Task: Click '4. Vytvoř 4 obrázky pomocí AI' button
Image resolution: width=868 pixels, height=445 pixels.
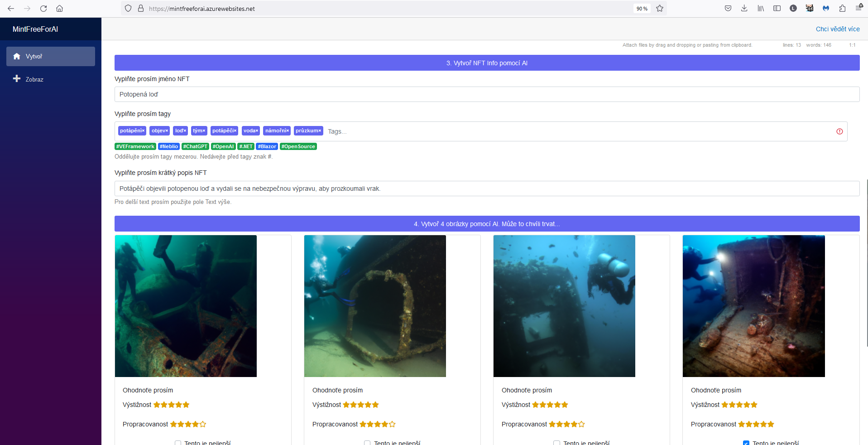Action: (487, 224)
